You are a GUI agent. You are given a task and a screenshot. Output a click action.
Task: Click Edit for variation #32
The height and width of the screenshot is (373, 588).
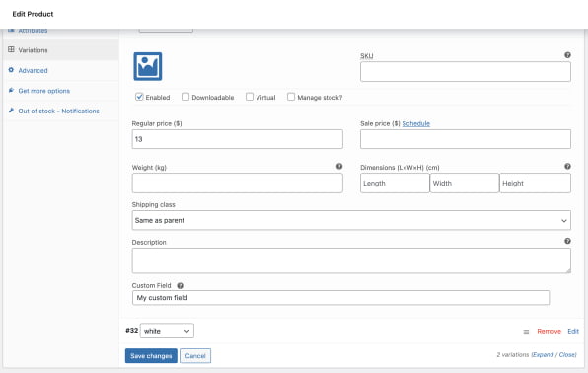(573, 331)
